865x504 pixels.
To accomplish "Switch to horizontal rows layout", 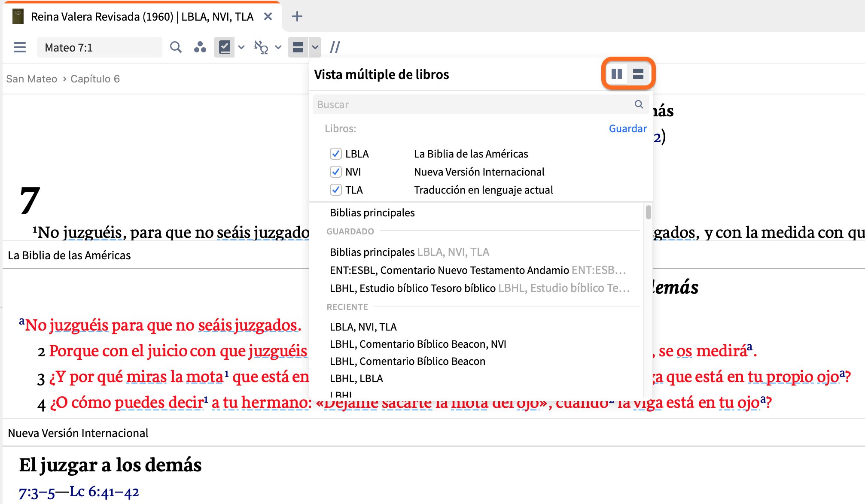I will tap(638, 74).
